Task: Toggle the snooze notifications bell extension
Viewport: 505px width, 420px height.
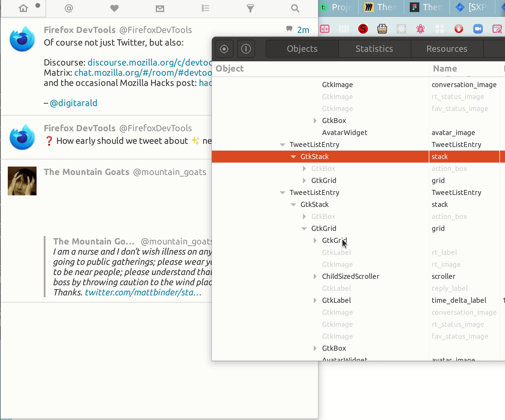Action: [x=420, y=29]
